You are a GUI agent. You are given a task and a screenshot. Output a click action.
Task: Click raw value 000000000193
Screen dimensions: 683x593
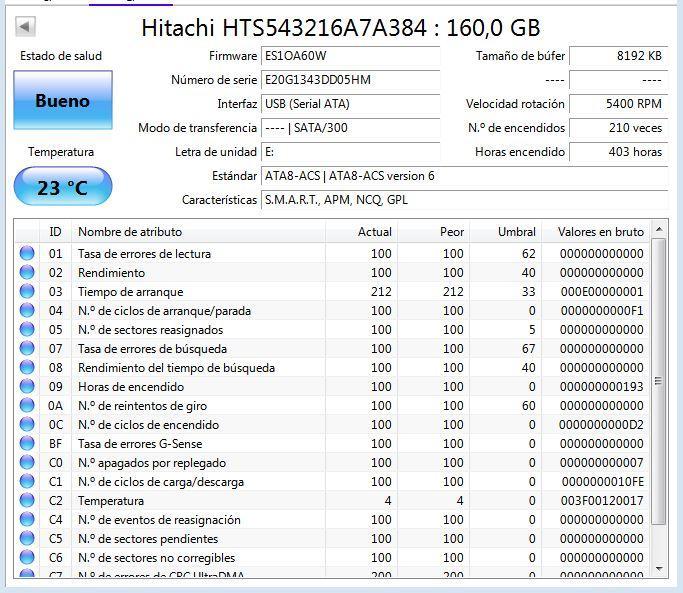pos(602,386)
